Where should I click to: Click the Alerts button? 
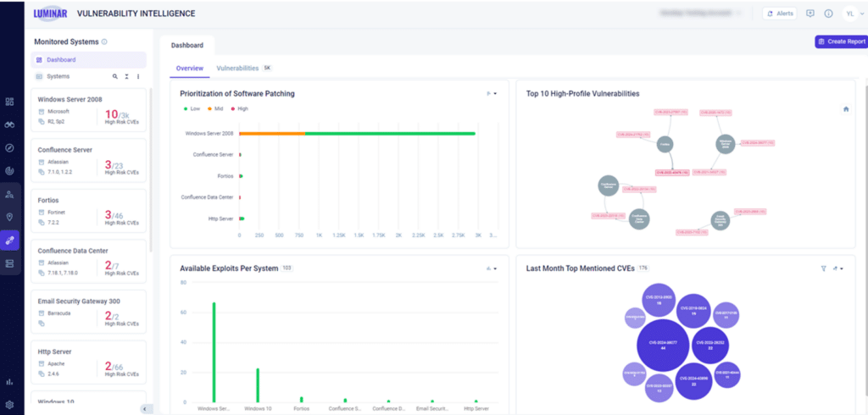pos(780,14)
